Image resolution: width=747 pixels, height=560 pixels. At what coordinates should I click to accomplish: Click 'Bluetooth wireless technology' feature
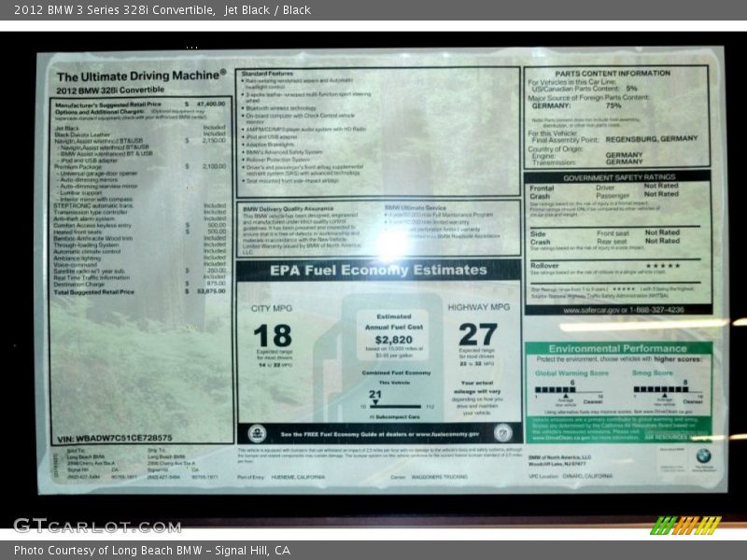[281, 108]
